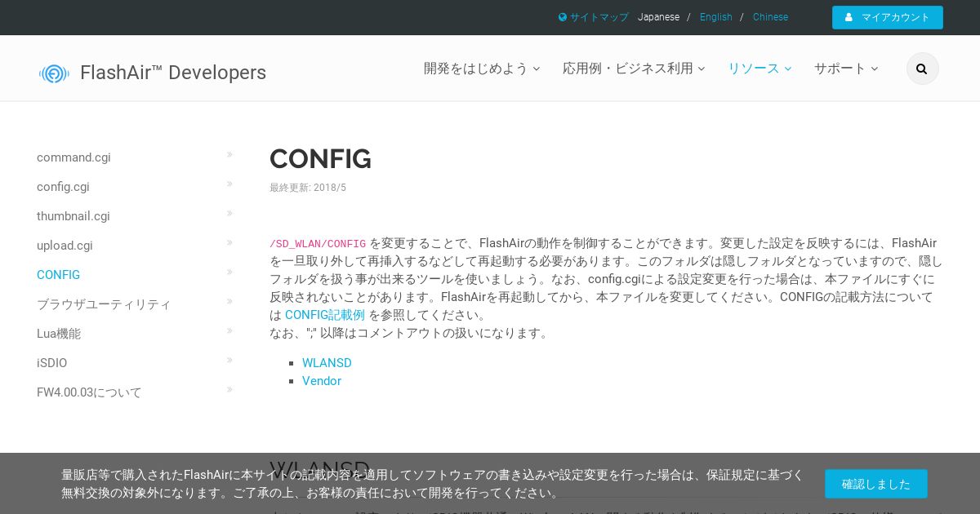Click the CONFIG page heading
Image resolution: width=980 pixels, height=514 pixels.
pos(320,158)
